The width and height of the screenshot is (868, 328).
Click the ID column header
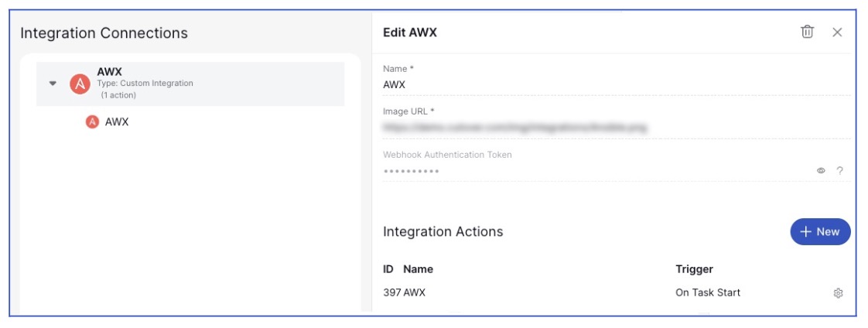click(388, 269)
